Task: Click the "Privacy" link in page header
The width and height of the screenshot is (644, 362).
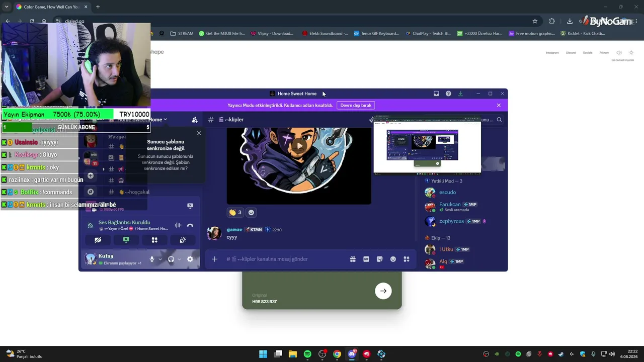Action: (604, 53)
